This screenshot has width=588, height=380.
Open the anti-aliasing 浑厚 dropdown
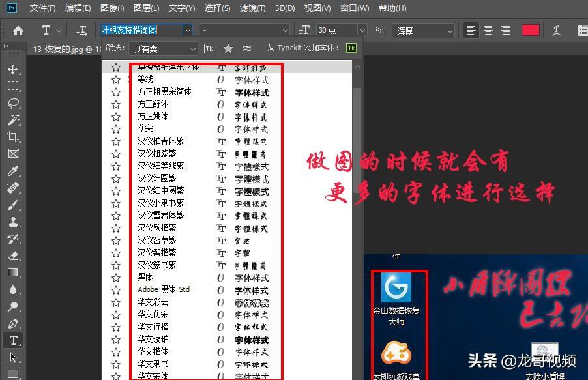(423, 31)
